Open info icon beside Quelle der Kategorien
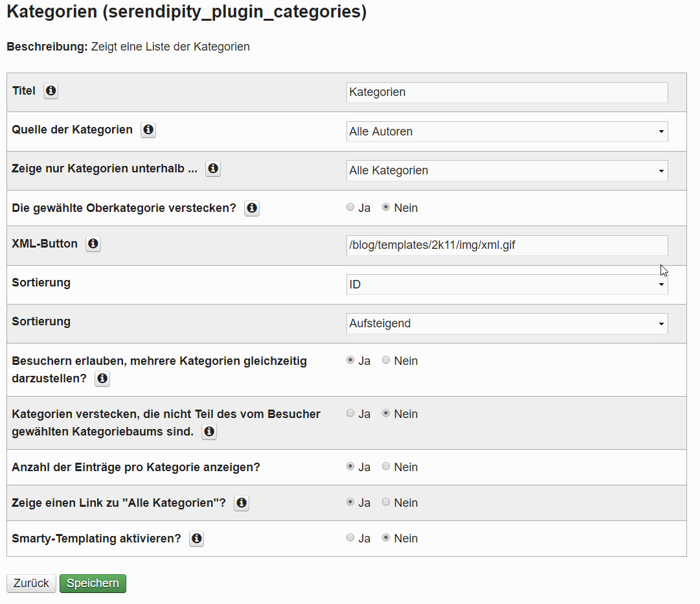Viewport: 700px width, 604px height. tap(148, 130)
